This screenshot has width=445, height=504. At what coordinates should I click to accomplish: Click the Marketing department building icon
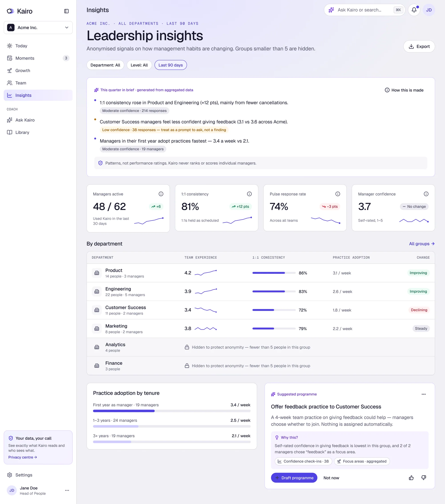[x=97, y=328]
